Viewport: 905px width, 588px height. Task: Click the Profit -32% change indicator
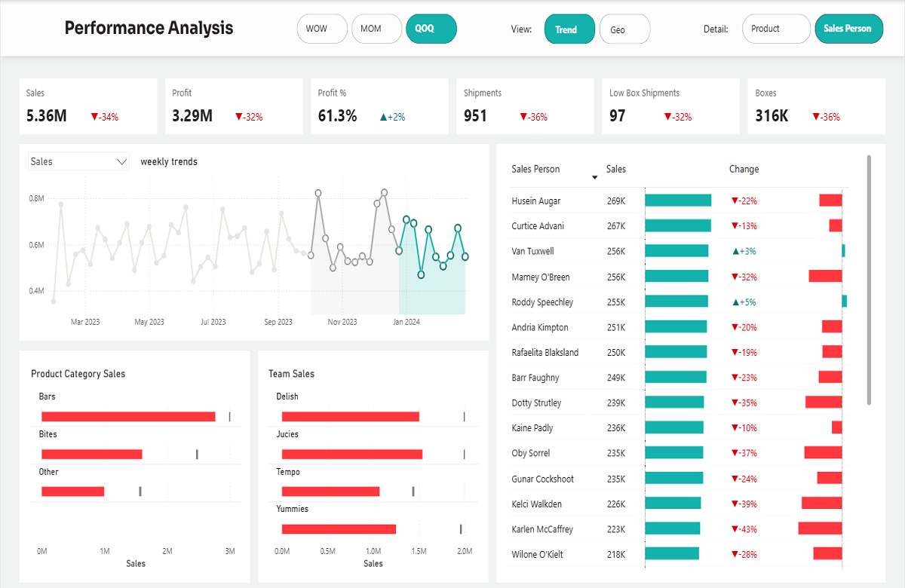click(248, 117)
